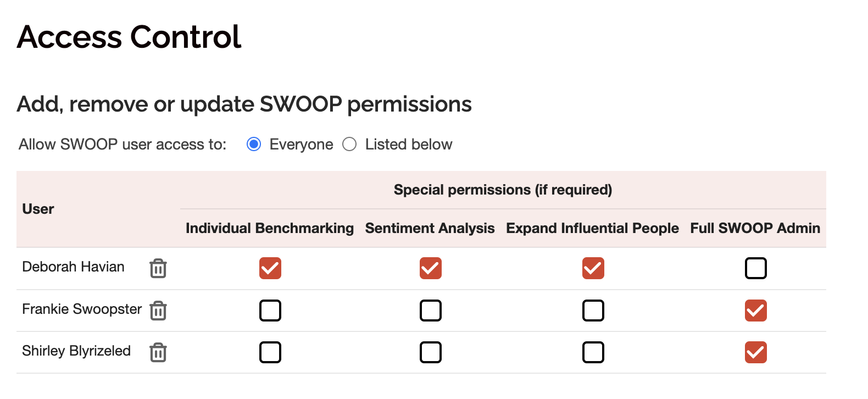Check Sentiment Analysis for Shirley Blyrizeled
The width and height of the screenshot is (868, 399).
[x=430, y=352]
